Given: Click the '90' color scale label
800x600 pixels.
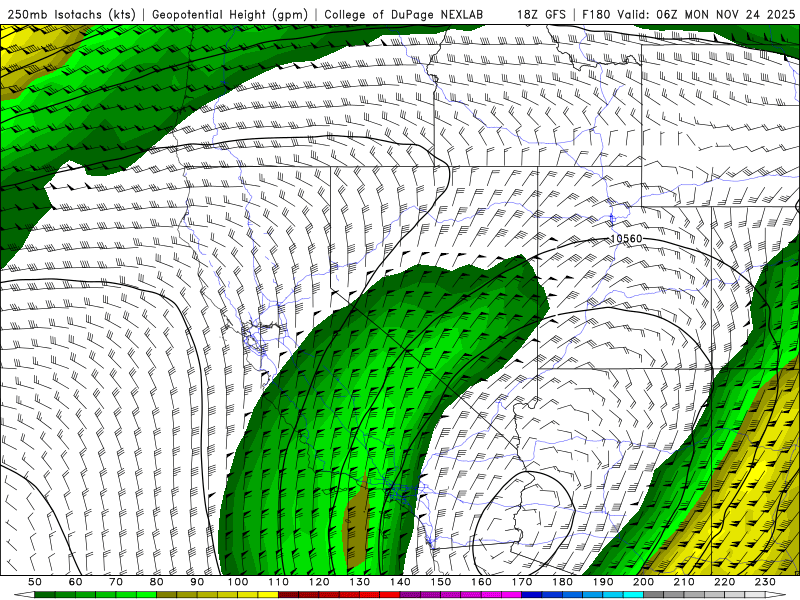Looking at the screenshot, I should [197, 582].
